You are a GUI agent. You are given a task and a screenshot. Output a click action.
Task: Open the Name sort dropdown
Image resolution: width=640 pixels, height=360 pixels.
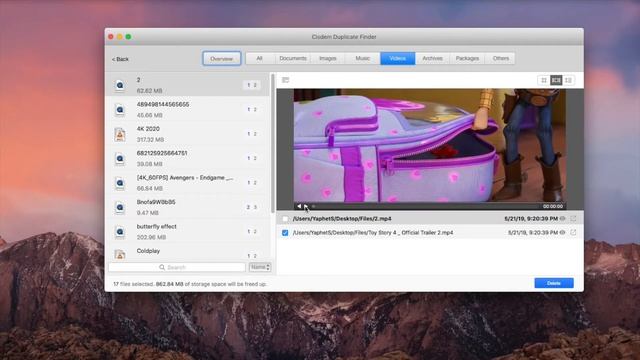(x=260, y=267)
